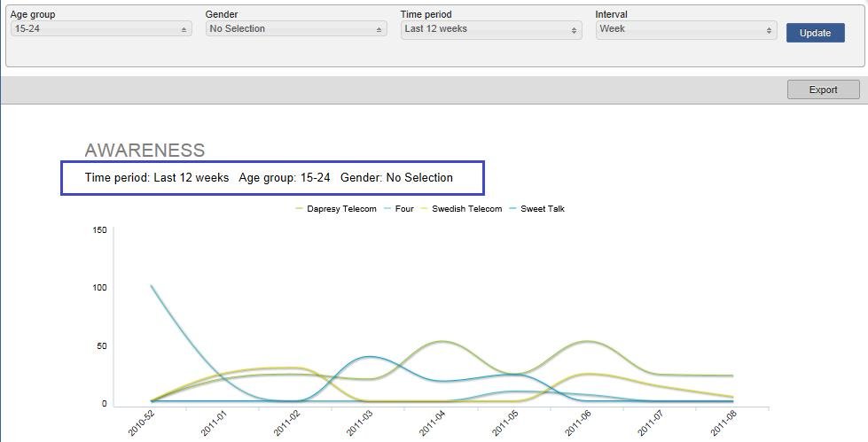
Task: Click the Time period stepper arrows icon
Action: [574, 31]
